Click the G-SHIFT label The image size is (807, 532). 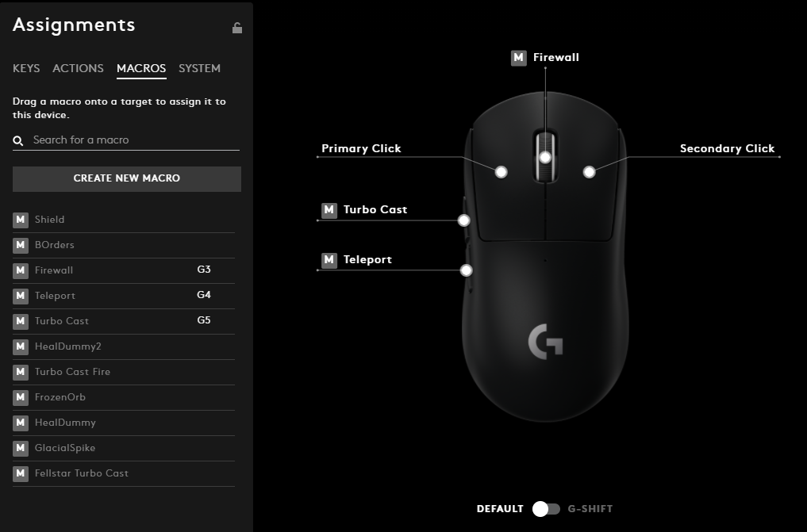[590, 509]
